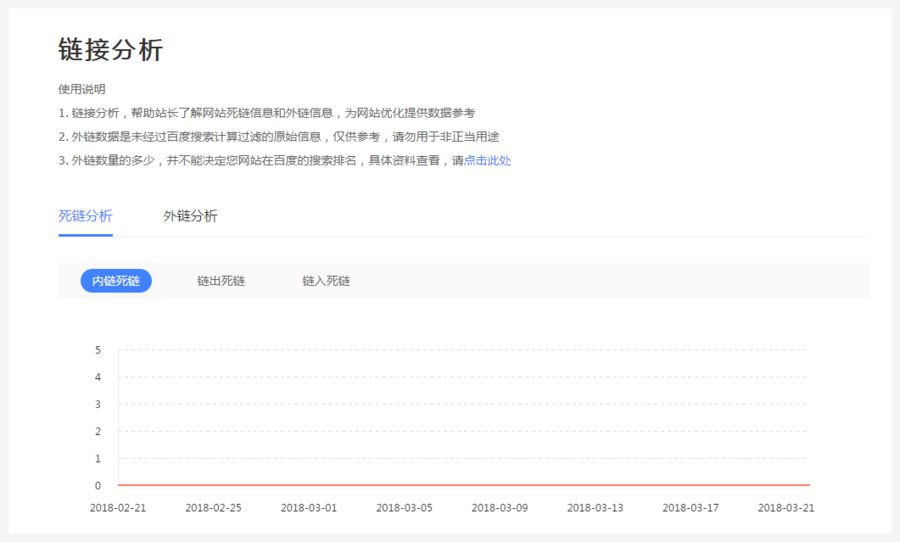Select the 2018-03-17 axis date
The image size is (900, 542).
pyautogui.click(x=691, y=507)
